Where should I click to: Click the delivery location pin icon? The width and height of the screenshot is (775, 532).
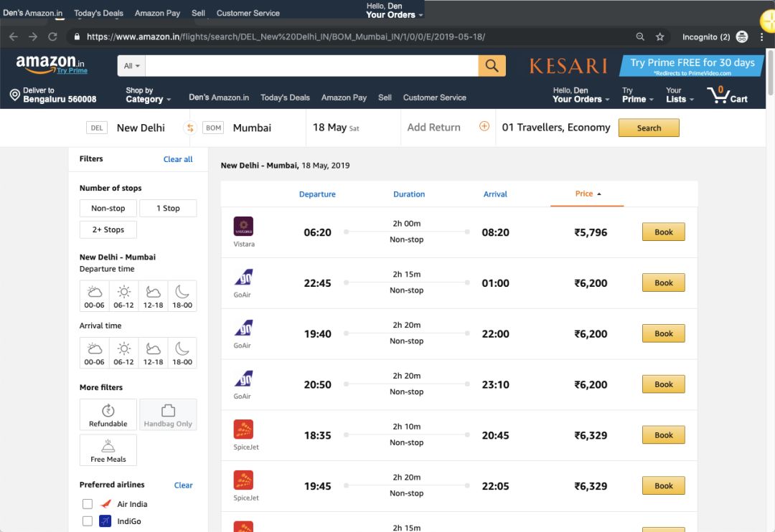coord(15,95)
